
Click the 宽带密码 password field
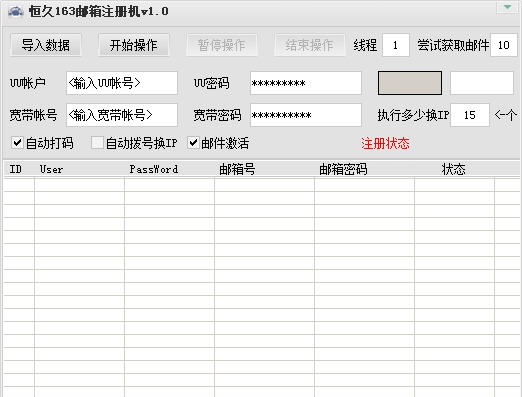click(306, 115)
